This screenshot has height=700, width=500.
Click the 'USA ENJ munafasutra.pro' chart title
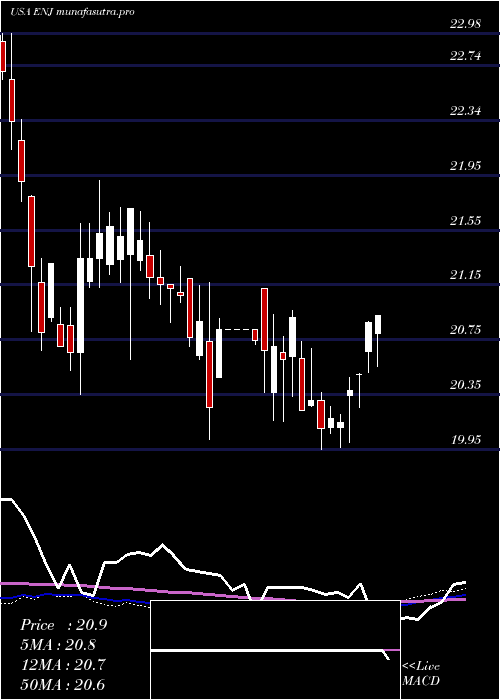pyautogui.click(x=72, y=12)
